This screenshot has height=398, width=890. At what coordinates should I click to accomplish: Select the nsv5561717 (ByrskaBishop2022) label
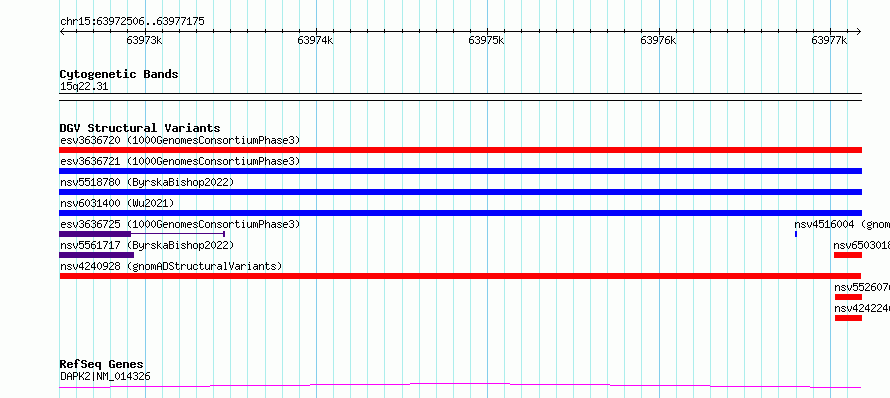click(147, 245)
